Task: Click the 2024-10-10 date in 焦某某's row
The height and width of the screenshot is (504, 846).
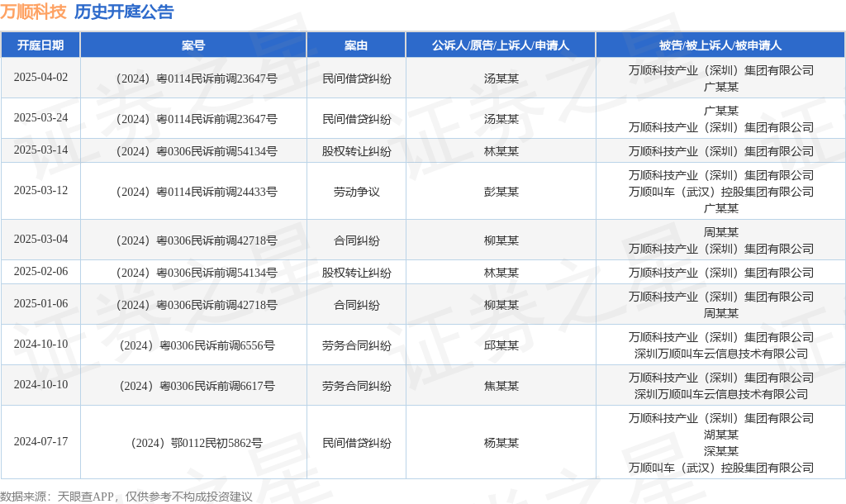Action: (x=41, y=385)
